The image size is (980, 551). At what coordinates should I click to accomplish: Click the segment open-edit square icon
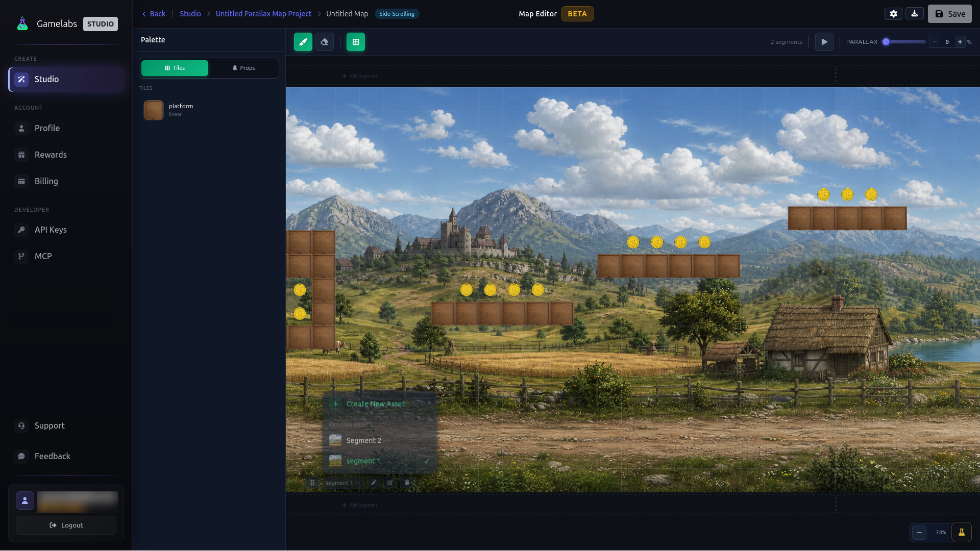pyautogui.click(x=390, y=483)
